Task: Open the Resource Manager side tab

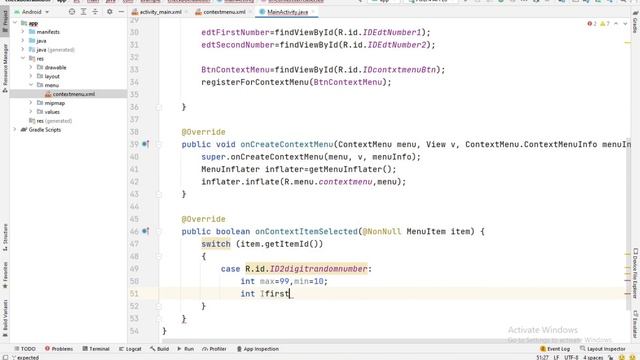Action: click(5, 67)
